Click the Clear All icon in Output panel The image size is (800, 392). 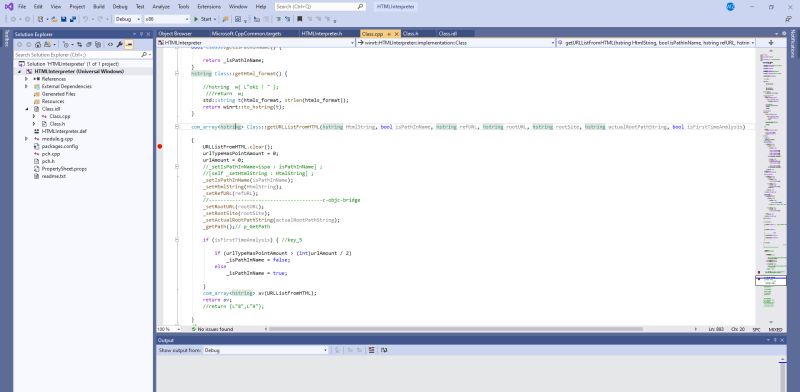click(x=371, y=350)
